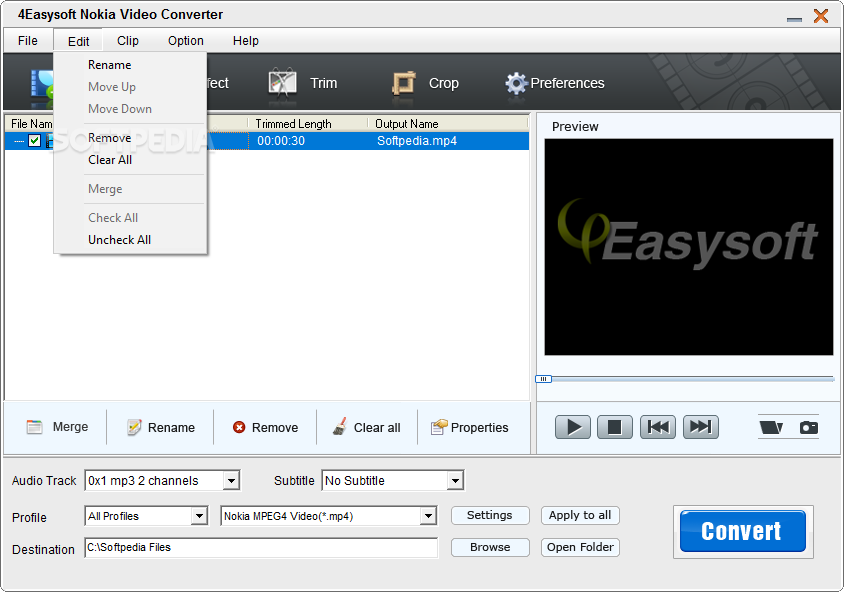This screenshot has height=592, width=844.
Task: Click the Open Folder button
Action: tap(580, 547)
